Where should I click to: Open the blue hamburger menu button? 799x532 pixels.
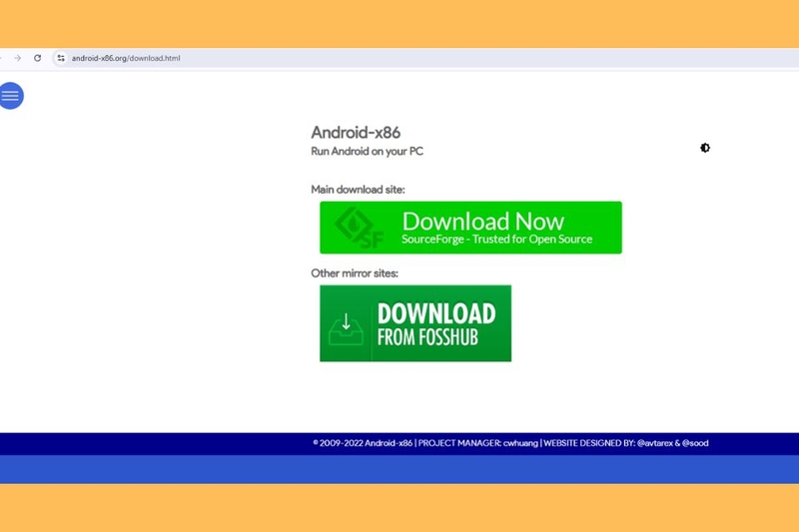pos(11,96)
